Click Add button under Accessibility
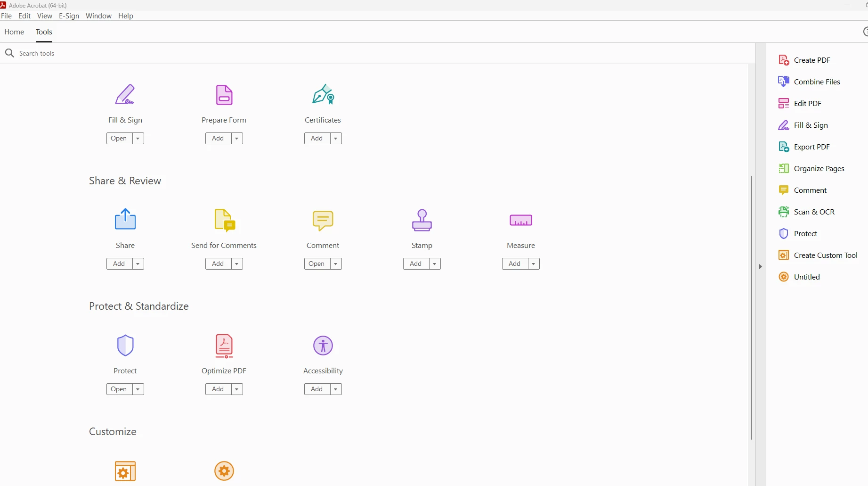This screenshot has width=868, height=486. (x=317, y=389)
